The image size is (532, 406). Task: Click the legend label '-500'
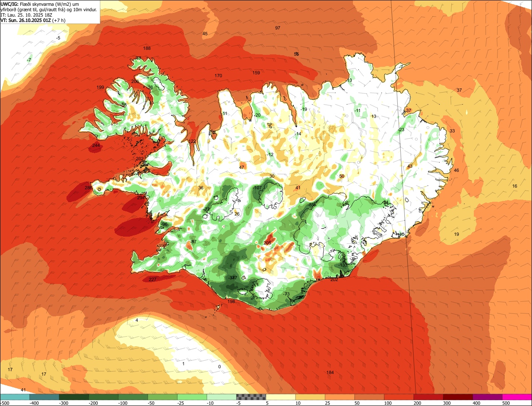(5, 403)
